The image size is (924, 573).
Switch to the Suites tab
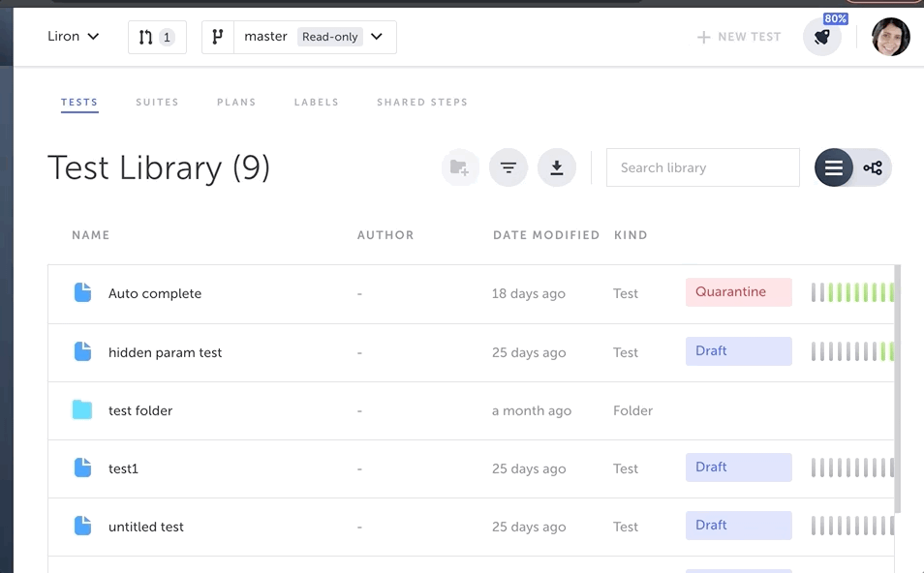click(x=157, y=102)
